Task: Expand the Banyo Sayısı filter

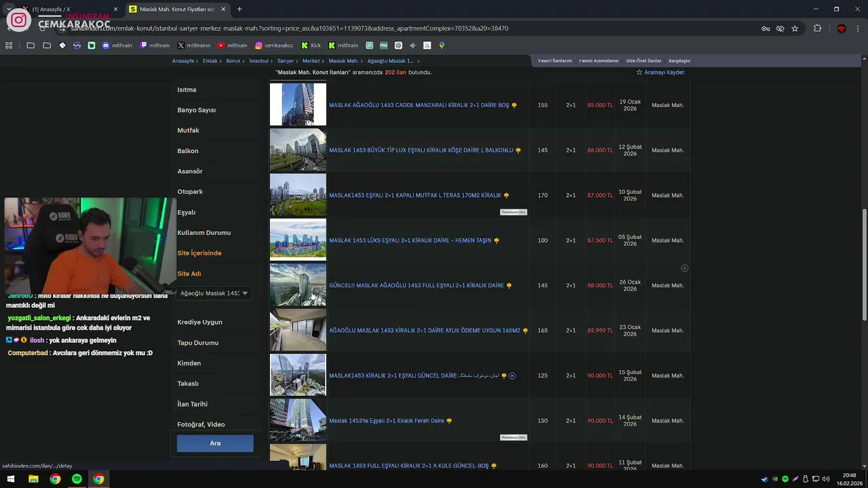Action: [197, 110]
